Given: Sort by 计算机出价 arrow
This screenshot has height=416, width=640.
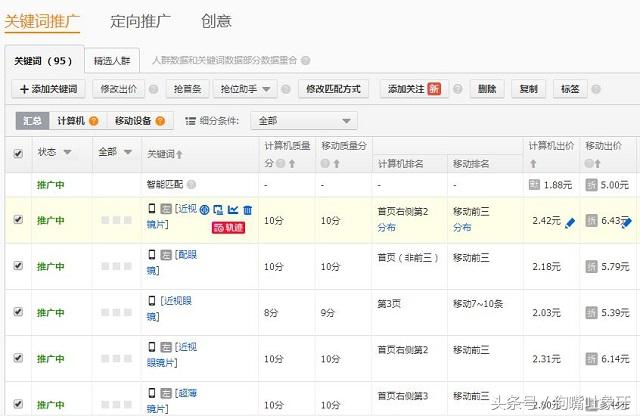Looking at the screenshot, I should 533,164.
